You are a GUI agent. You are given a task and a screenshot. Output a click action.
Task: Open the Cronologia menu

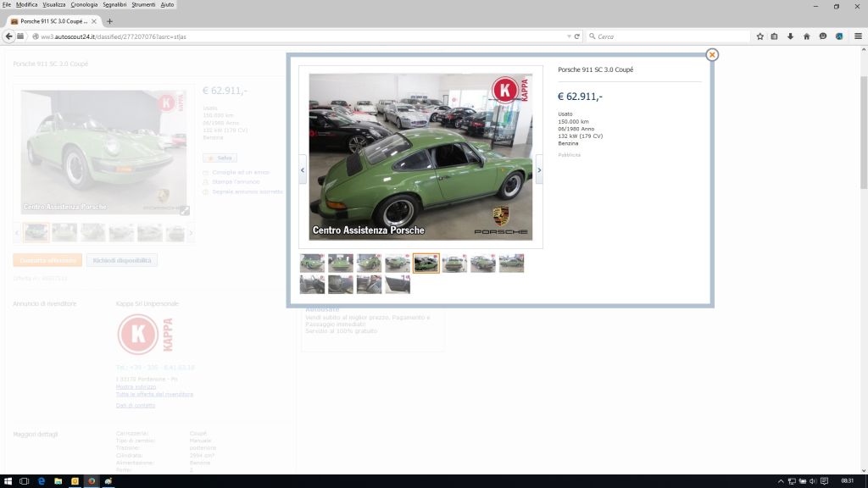click(84, 4)
